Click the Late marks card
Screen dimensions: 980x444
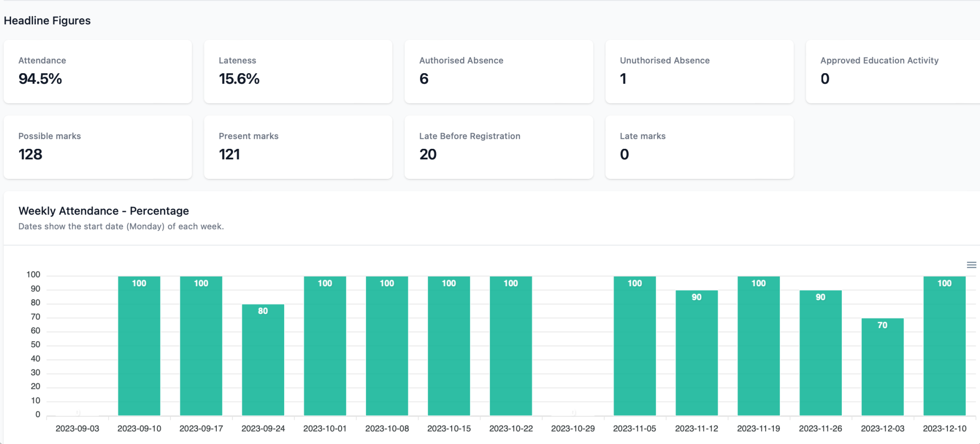tap(699, 147)
